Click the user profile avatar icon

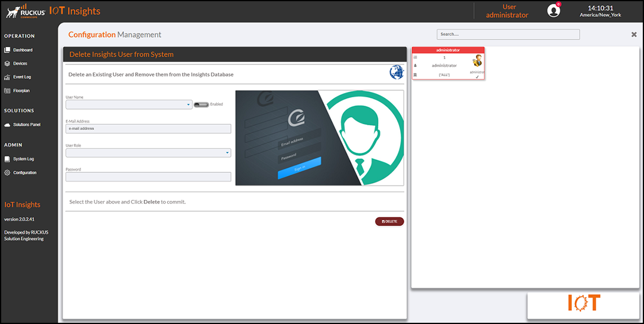(x=553, y=11)
